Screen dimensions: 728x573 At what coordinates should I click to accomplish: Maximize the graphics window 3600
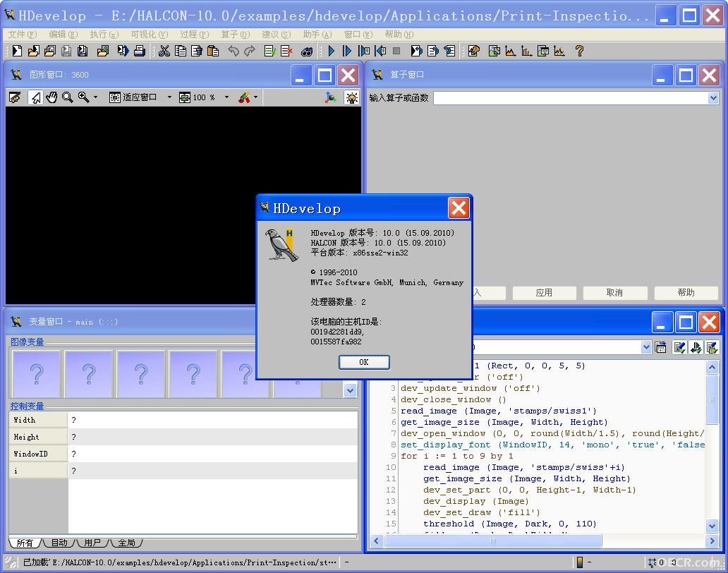pos(325,75)
